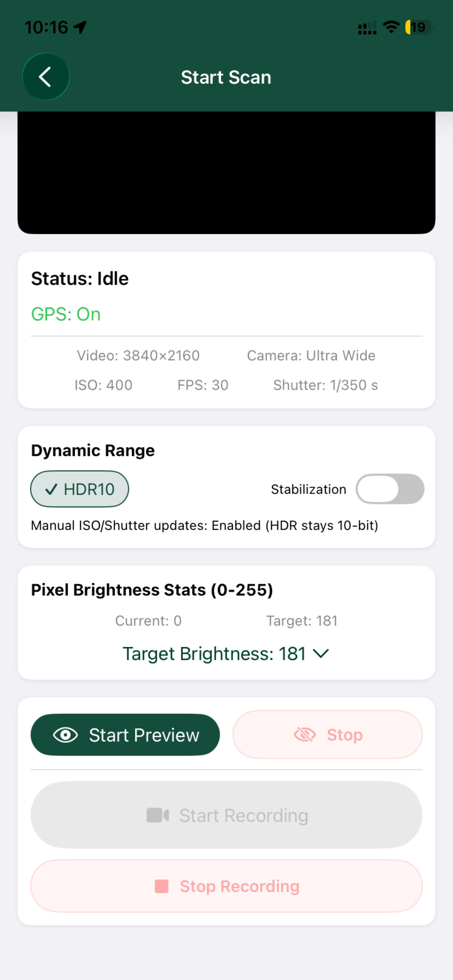The width and height of the screenshot is (453, 980).
Task: Tap the Stop Recording button
Action: point(226,886)
